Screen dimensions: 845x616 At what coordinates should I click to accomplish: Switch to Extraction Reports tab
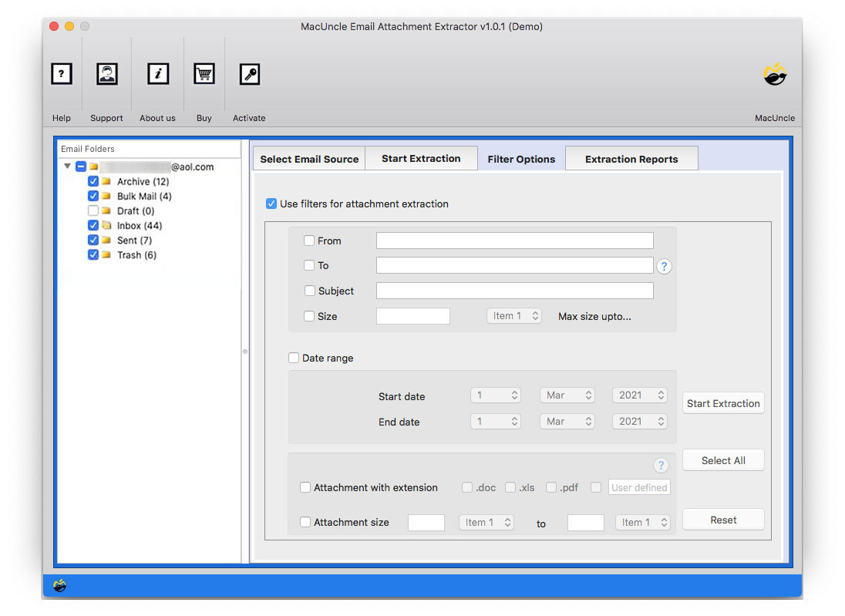pos(631,159)
